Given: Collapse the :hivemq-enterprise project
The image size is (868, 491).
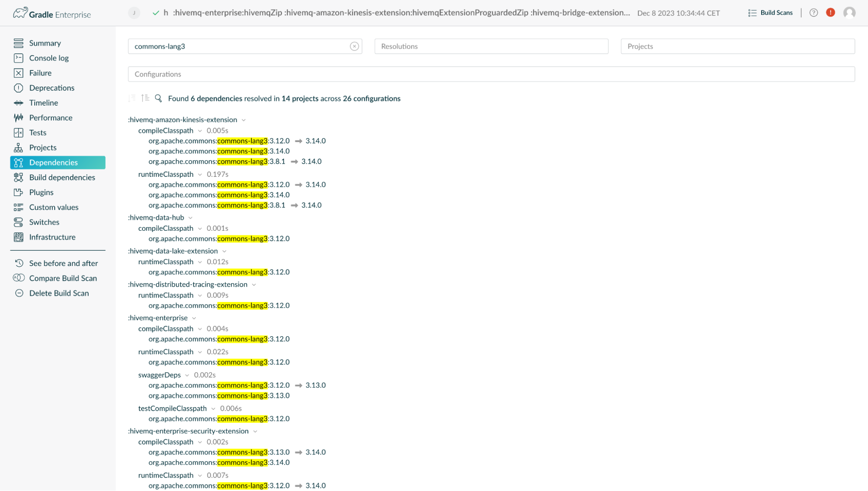Looking at the screenshot, I should 194,318.
